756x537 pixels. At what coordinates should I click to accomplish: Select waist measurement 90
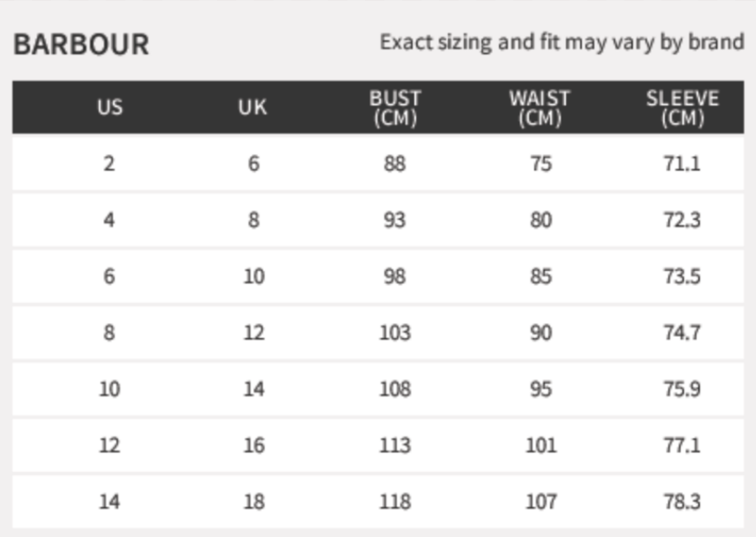point(541,333)
